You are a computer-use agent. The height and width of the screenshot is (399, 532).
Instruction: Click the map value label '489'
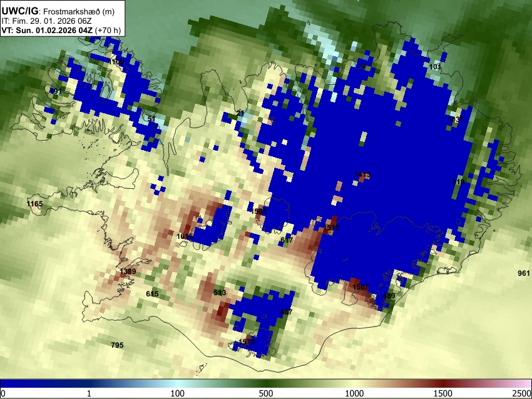pos(389,296)
